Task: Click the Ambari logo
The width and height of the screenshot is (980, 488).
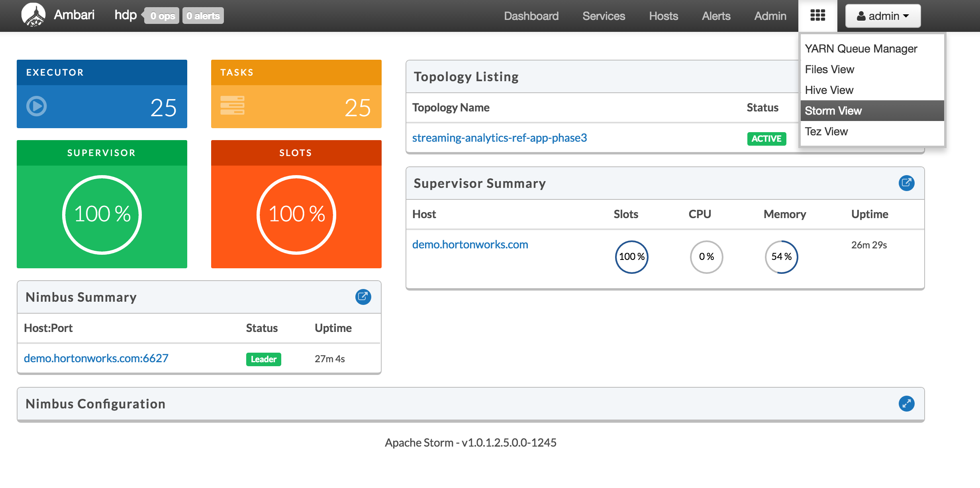Action: tap(34, 15)
